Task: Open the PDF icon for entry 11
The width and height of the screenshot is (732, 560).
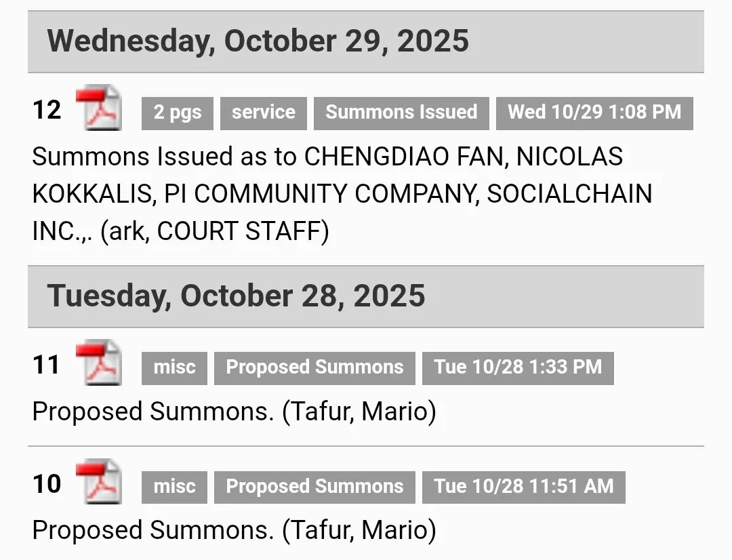Action: pos(98,363)
